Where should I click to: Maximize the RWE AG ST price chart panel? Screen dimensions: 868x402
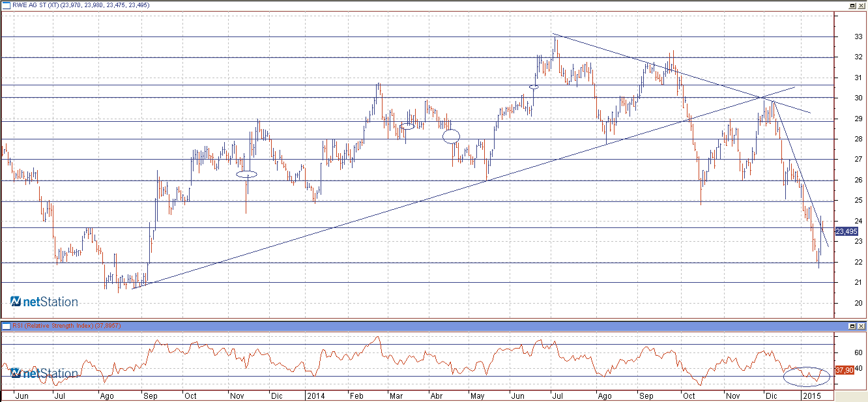coord(852,5)
